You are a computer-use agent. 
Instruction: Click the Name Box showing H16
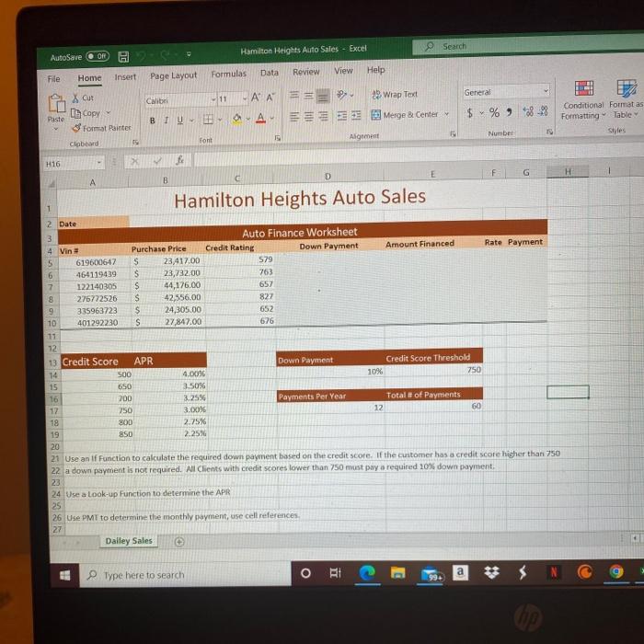coord(73,164)
